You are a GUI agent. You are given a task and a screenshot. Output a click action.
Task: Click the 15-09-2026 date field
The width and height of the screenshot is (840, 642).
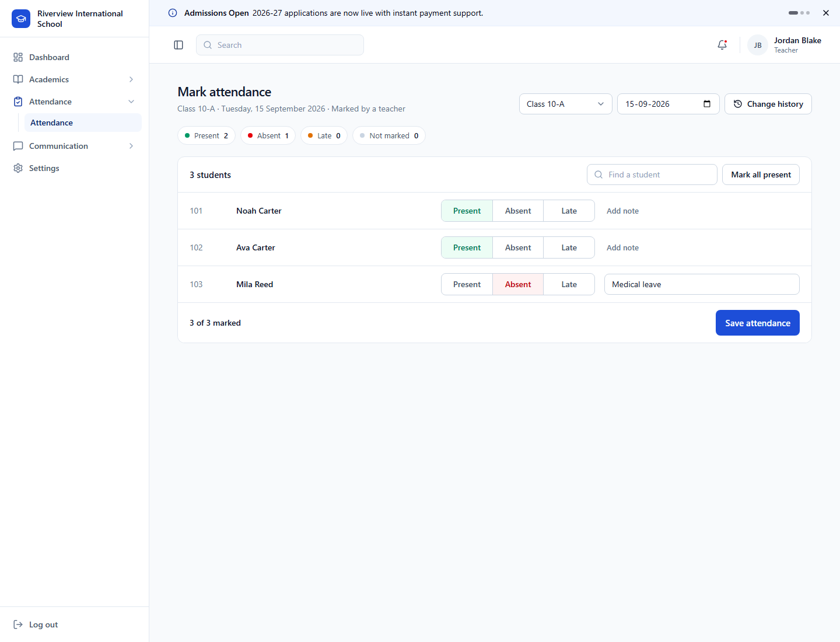pyautogui.click(x=668, y=104)
